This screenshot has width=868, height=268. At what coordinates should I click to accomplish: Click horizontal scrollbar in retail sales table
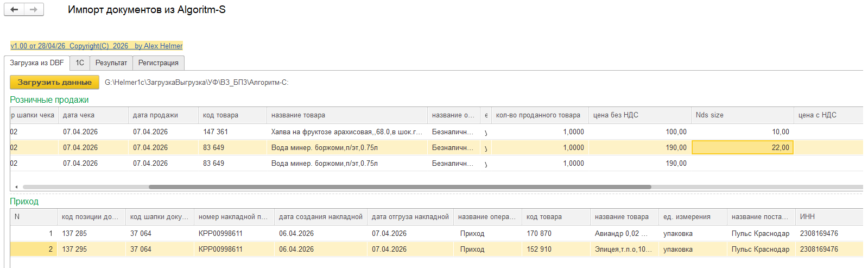[400, 187]
